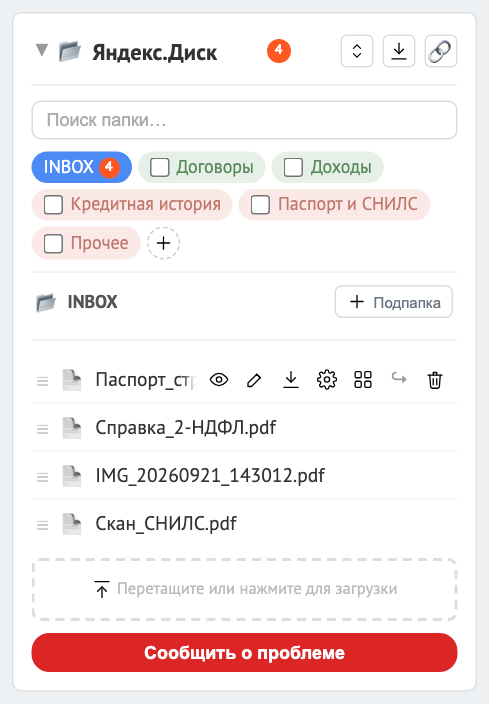Screen dimensions: 489x704
Task: Click the Яндекс.Диск folder icon
Action: (70, 51)
